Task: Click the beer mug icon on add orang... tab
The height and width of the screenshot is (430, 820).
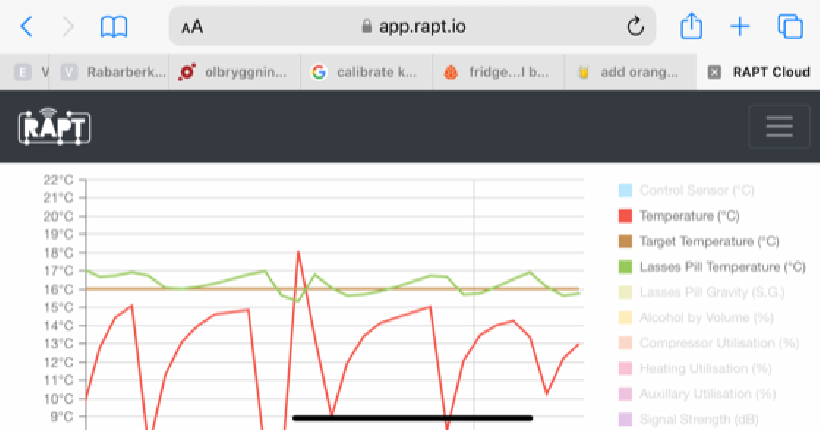Action: coord(583,72)
